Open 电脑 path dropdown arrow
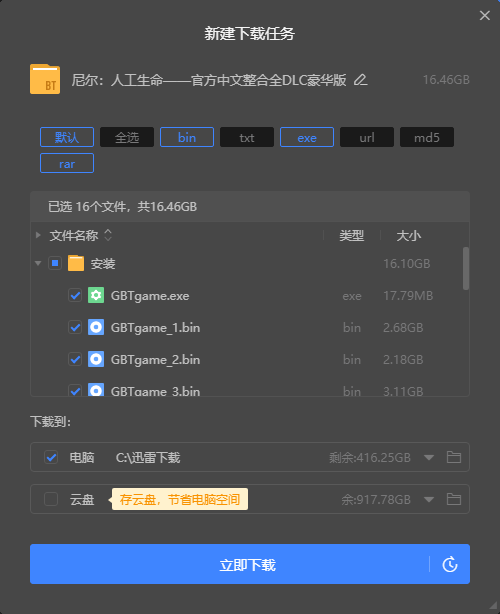 (x=429, y=457)
